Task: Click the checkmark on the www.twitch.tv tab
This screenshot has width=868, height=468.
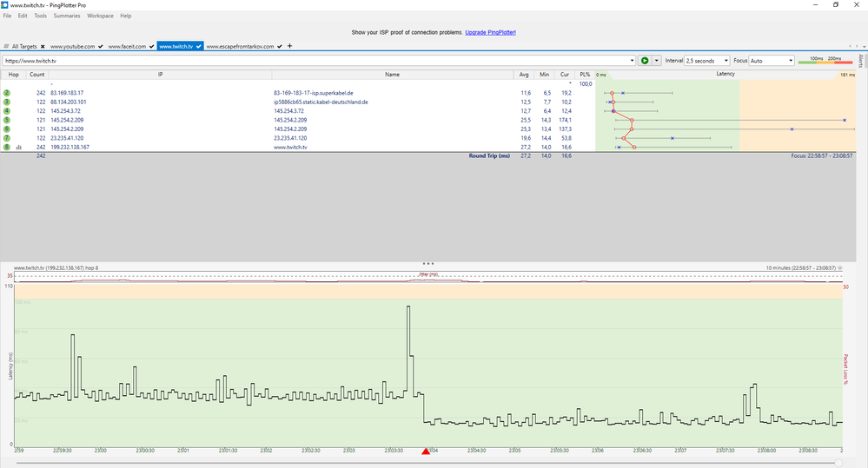Action: click(199, 47)
